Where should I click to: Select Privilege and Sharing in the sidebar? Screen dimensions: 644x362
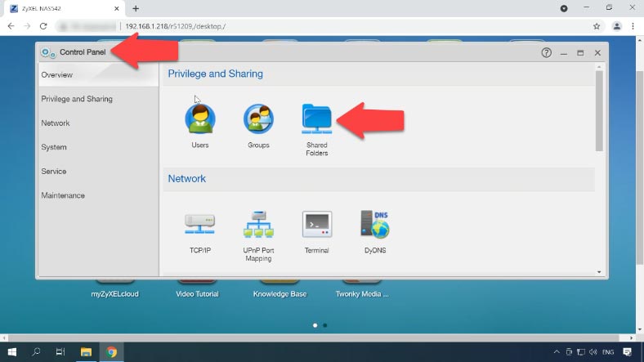[99, 99]
